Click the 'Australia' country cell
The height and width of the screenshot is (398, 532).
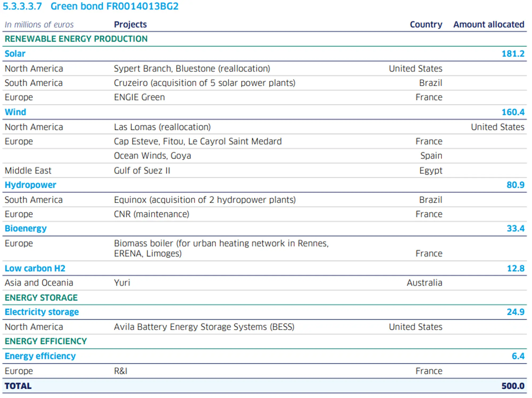point(425,283)
